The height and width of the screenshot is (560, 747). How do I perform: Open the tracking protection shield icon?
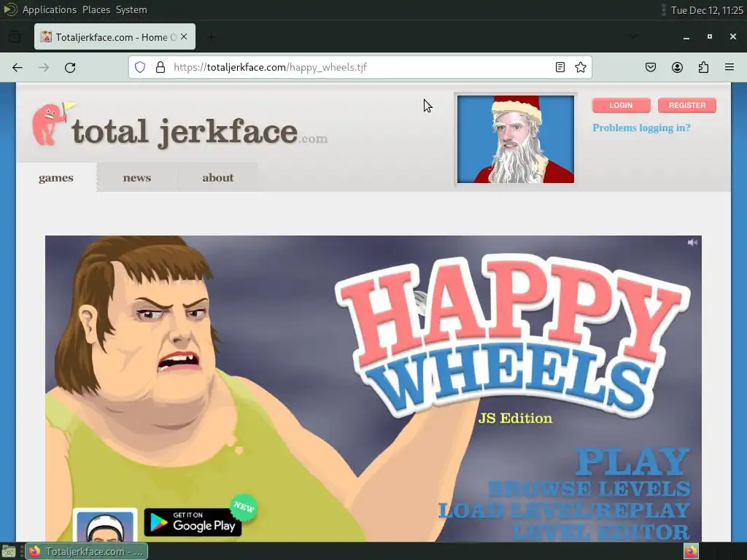click(x=139, y=67)
